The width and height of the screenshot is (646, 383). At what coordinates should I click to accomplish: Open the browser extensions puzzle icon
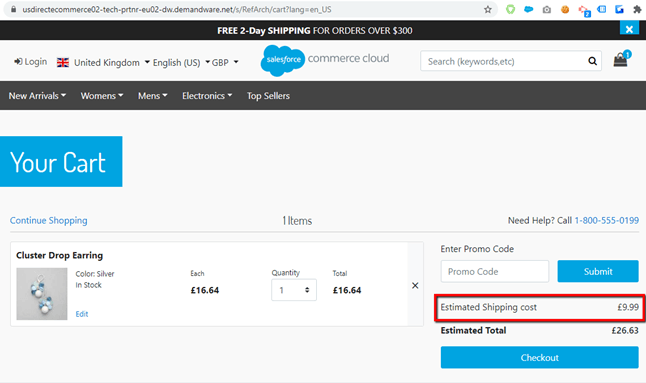(x=637, y=9)
